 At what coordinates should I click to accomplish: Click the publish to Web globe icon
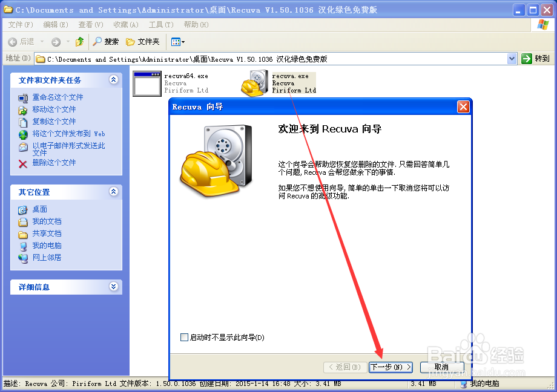pos(23,134)
